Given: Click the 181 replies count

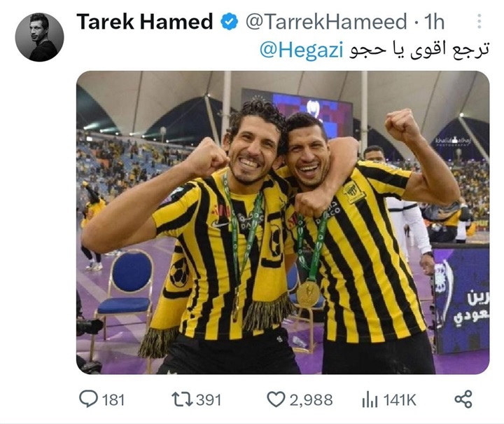Looking at the screenshot, I should (113, 400).
